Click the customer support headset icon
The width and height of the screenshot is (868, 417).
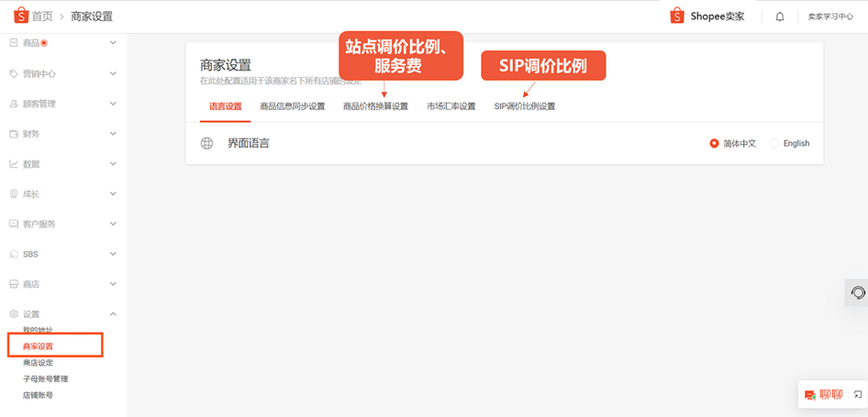pos(858,292)
